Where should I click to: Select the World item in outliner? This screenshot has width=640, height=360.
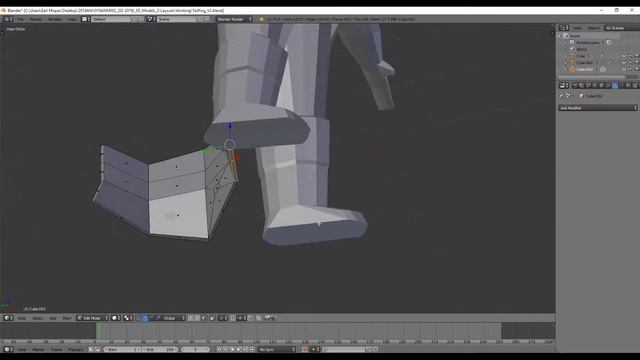581,49
